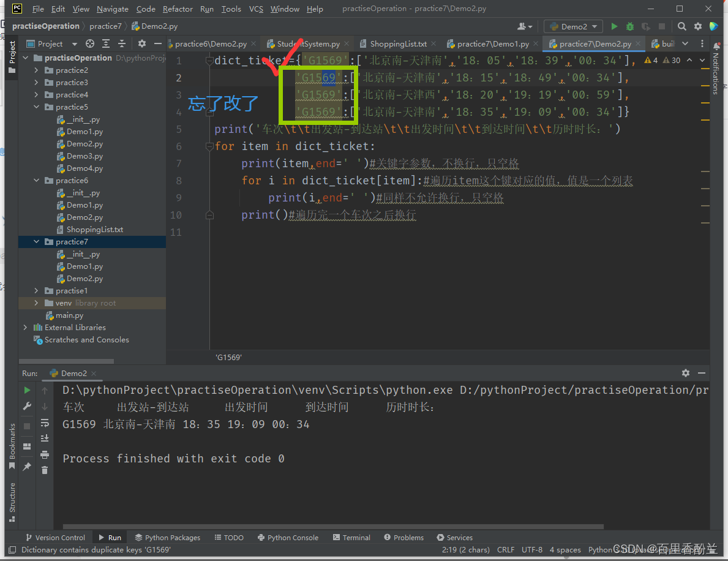Select opened file locate target icon
The image size is (728, 561).
(90, 43)
